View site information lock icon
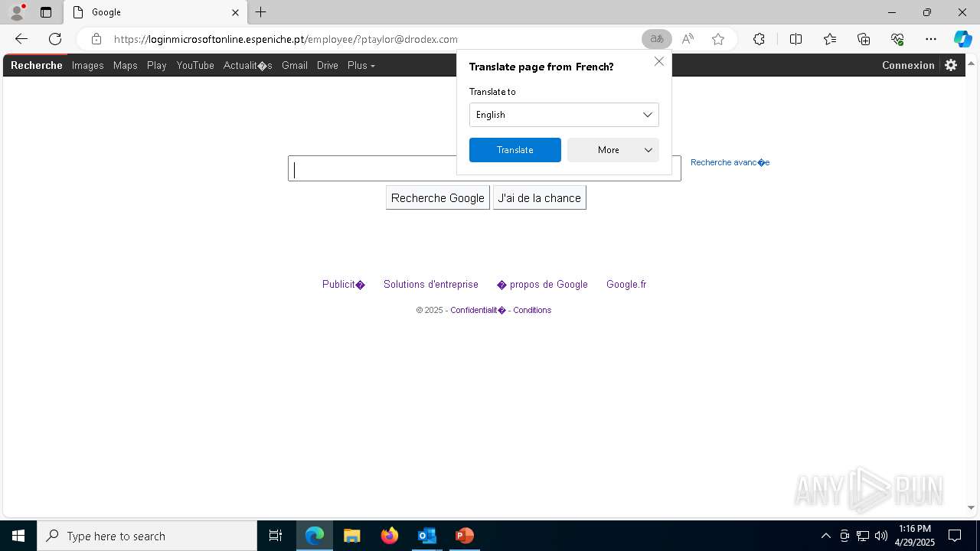Screen dimensions: 980x551 96,39
